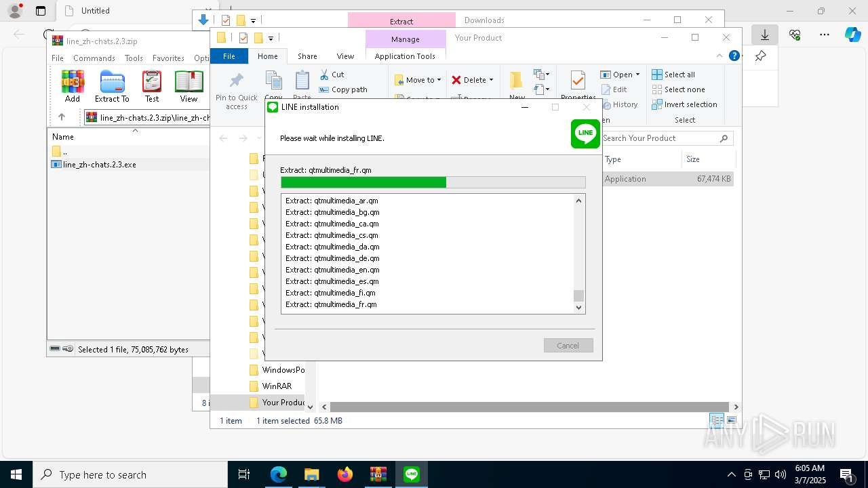This screenshot has height=488, width=868.
Task: Click Pin to Quick access in Explorer
Action: [237, 91]
